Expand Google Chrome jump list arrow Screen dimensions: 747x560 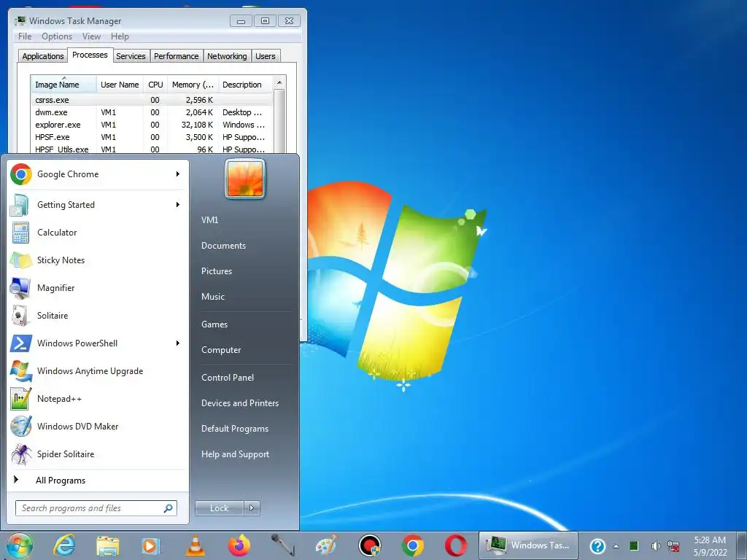(x=178, y=174)
